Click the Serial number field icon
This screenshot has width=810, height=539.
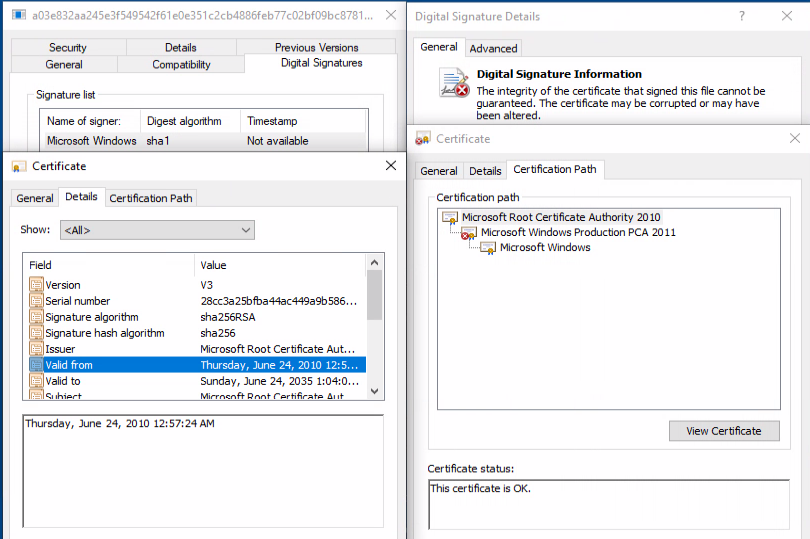tap(36, 300)
